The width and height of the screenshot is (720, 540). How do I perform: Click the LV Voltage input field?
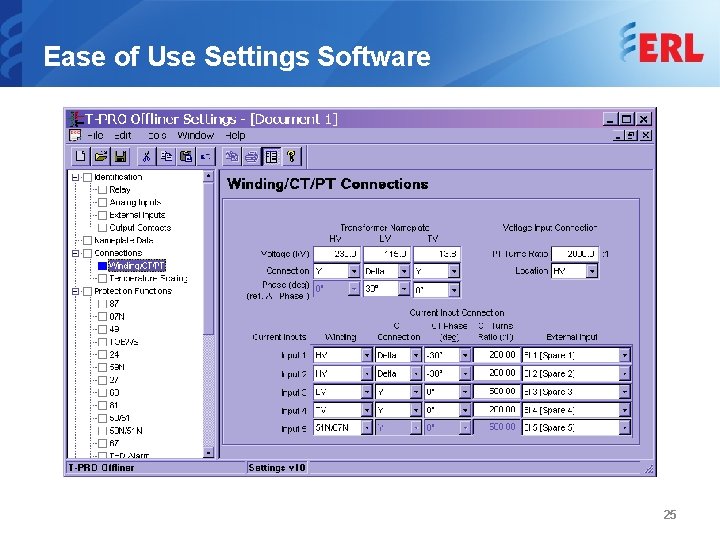pos(387,254)
